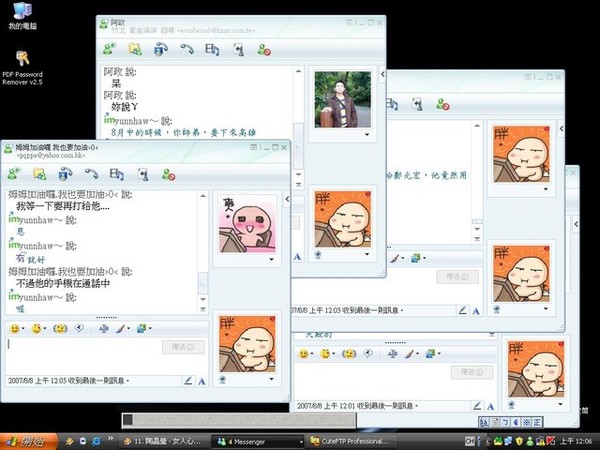Open games icon in middle right chat window
Image resolution: width=600 pixels, height=450 pixels.
[417, 104]
